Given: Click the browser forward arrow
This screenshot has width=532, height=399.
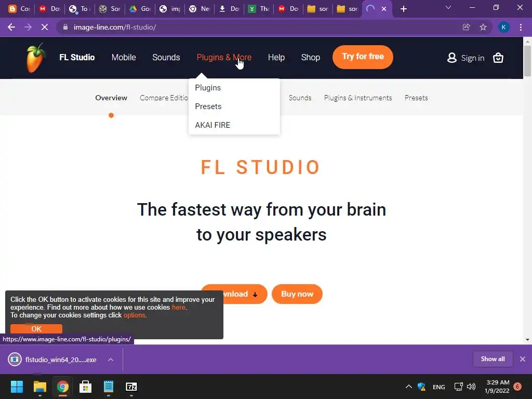Looking at the screenshot, I should tap(28, 27).
